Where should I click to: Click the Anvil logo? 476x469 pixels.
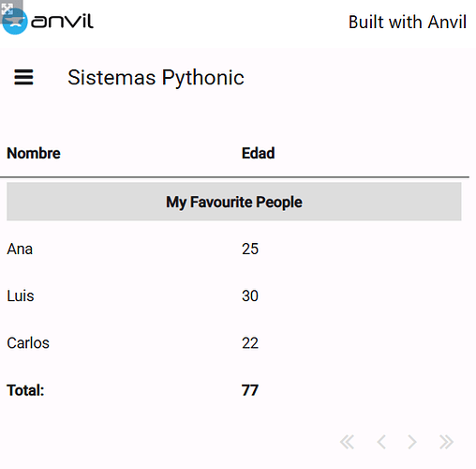click(x=48, y=22)
